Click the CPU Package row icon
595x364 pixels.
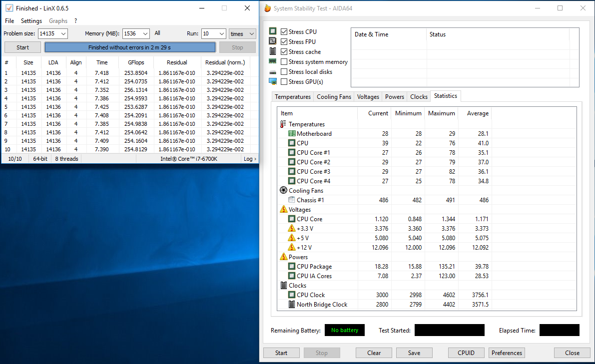point(291,266)
